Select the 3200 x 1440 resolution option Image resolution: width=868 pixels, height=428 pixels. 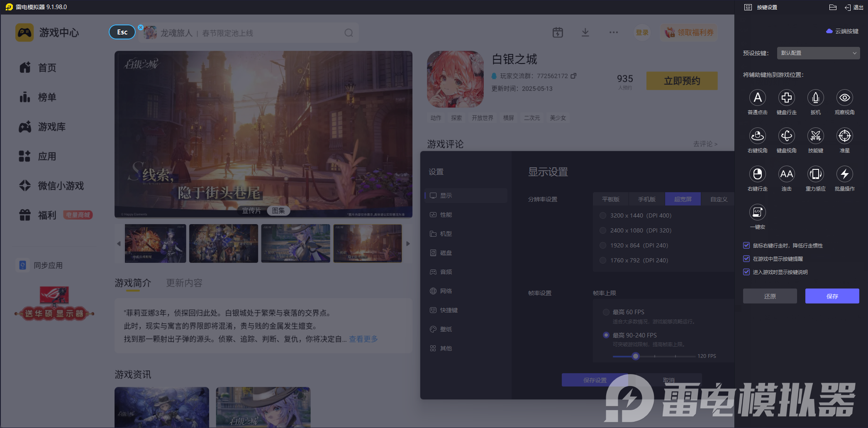pos(603,215)
